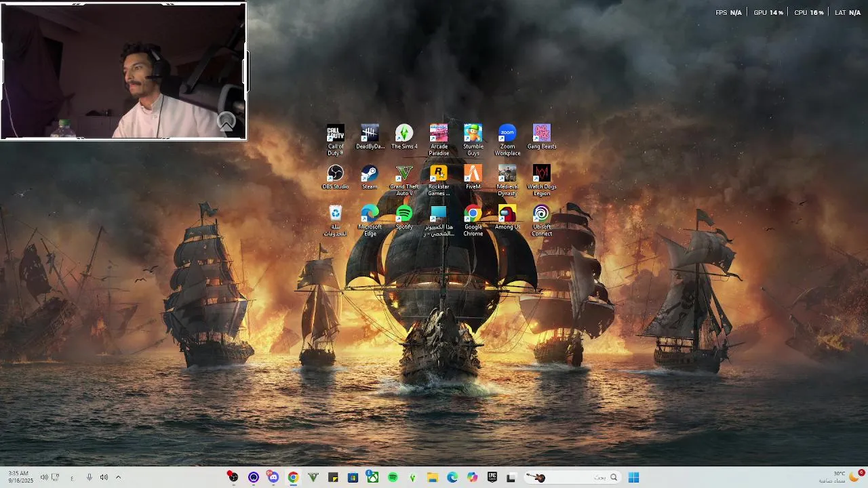Select the OBS Studio desktop shortcut
This screenshot has height=488, width=868.
(336, 177)
